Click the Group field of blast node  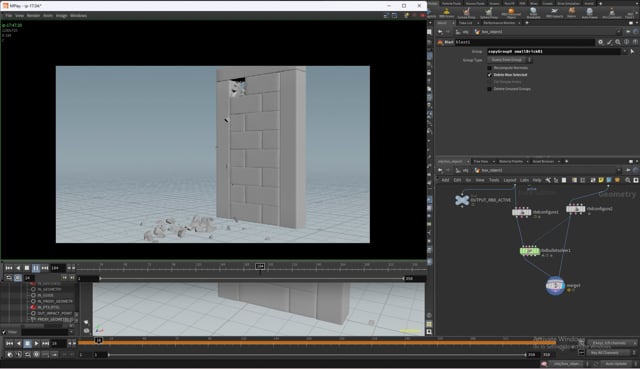tap(553, 51)
